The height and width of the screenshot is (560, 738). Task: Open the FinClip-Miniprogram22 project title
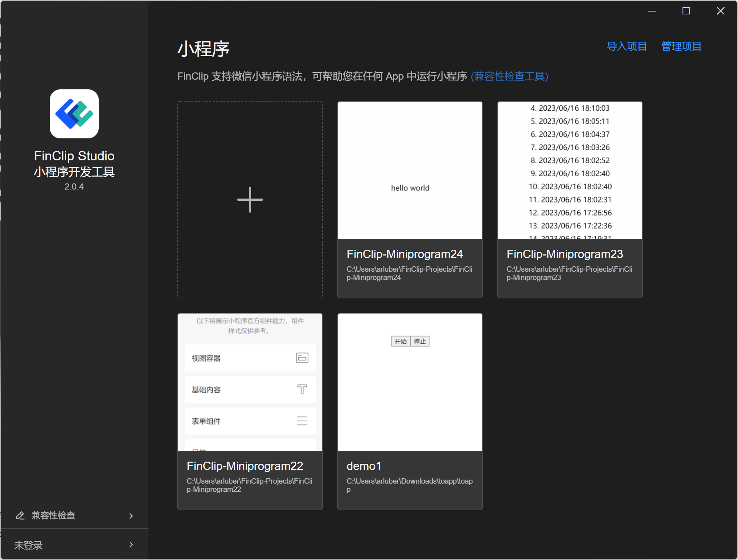click(245, 466)
